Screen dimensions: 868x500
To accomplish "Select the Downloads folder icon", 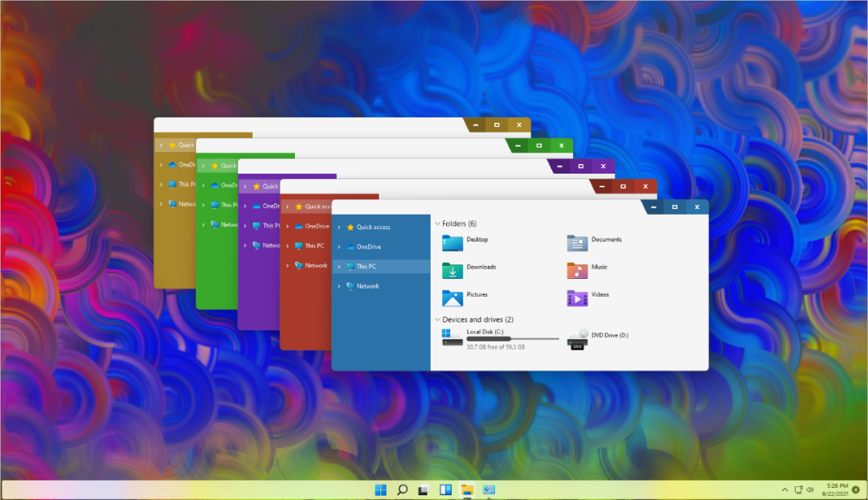I will [x=452, y=270].
